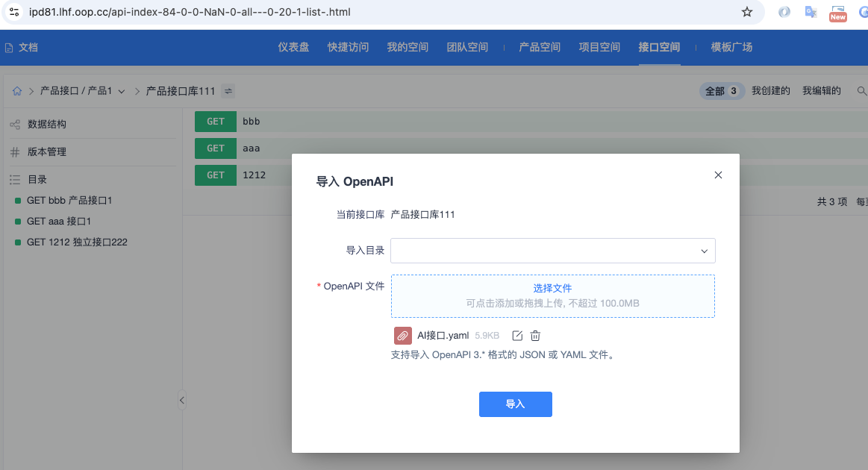
Task: Delete the AI接口.yaml attachment
Action: click(x=535, y=336)
